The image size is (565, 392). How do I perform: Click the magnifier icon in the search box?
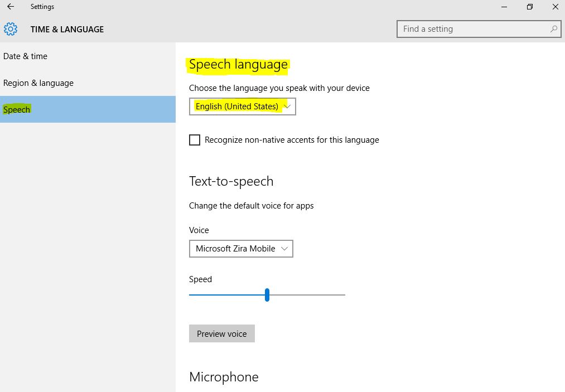553,29
